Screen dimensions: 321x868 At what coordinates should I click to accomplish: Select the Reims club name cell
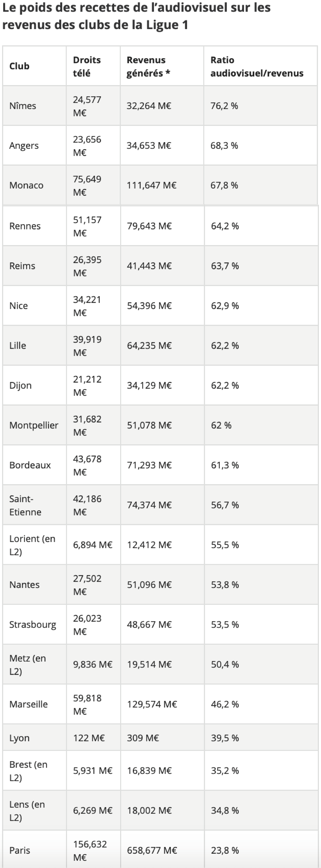click(x=22, y=266)
